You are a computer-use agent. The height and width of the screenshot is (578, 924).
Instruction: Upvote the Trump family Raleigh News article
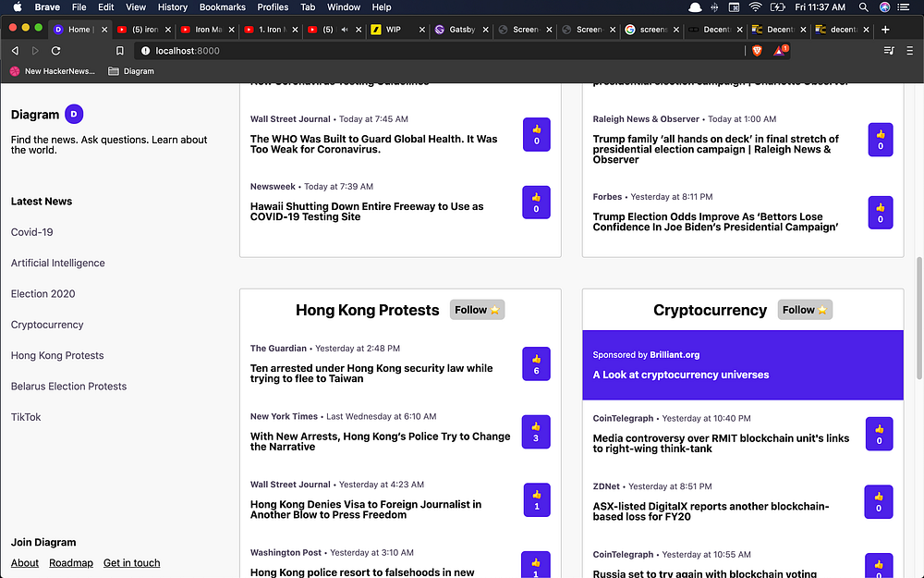click(x=881, y=140)
